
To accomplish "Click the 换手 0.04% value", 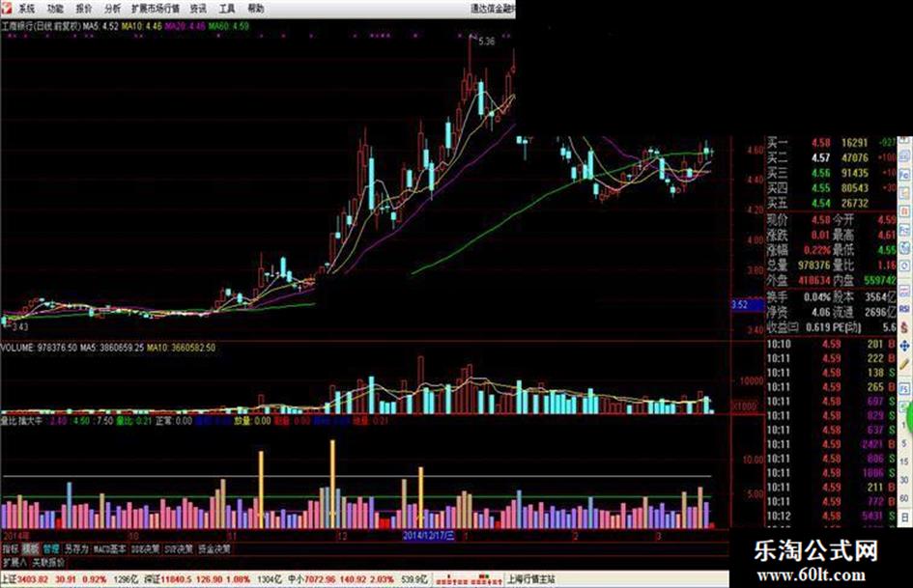I will pyautogui.click(x=816, y=297).
